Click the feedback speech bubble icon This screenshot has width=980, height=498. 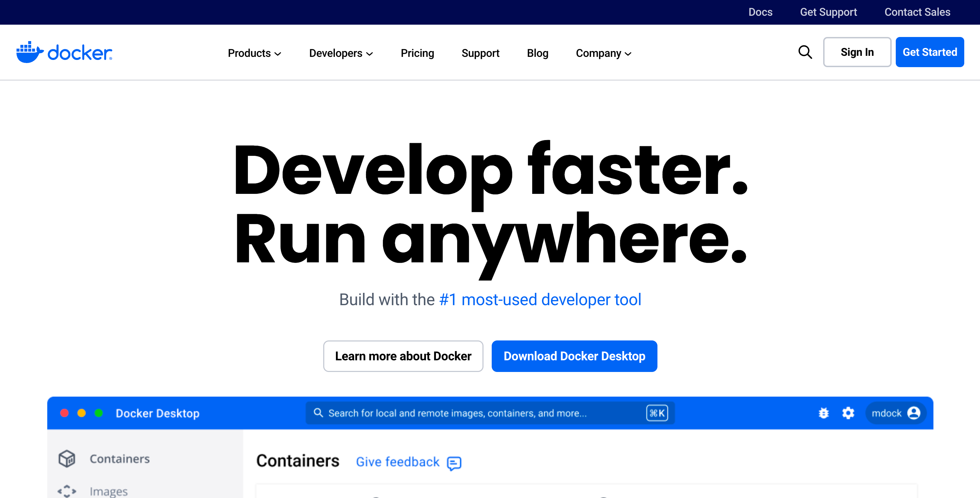click(x=454, y=463)
